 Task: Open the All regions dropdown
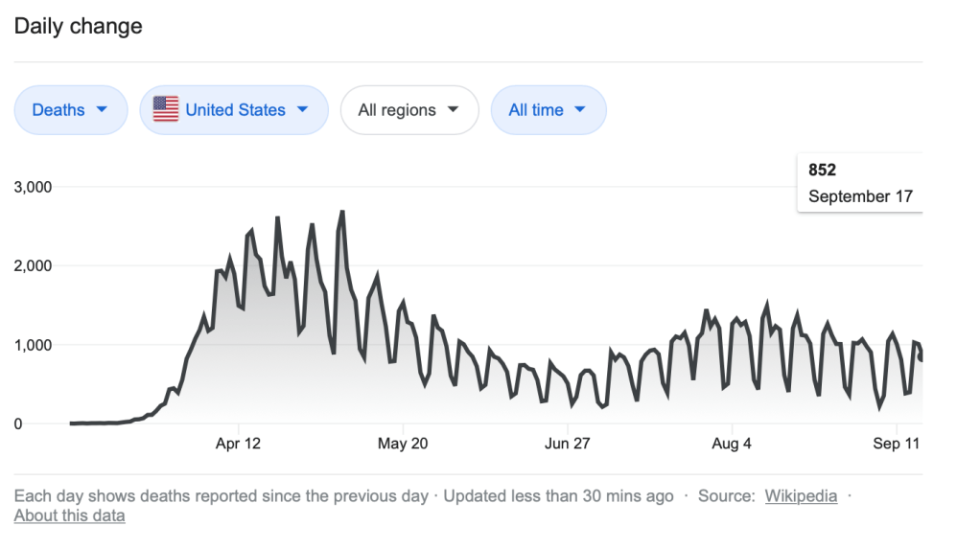click(x=408, y=110)
